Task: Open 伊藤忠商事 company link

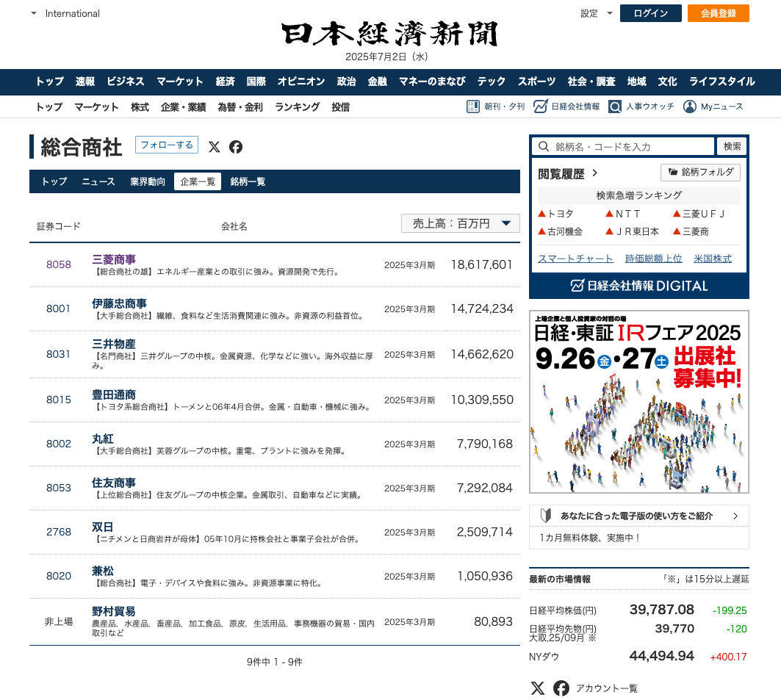Action: (x=120, y=303)
